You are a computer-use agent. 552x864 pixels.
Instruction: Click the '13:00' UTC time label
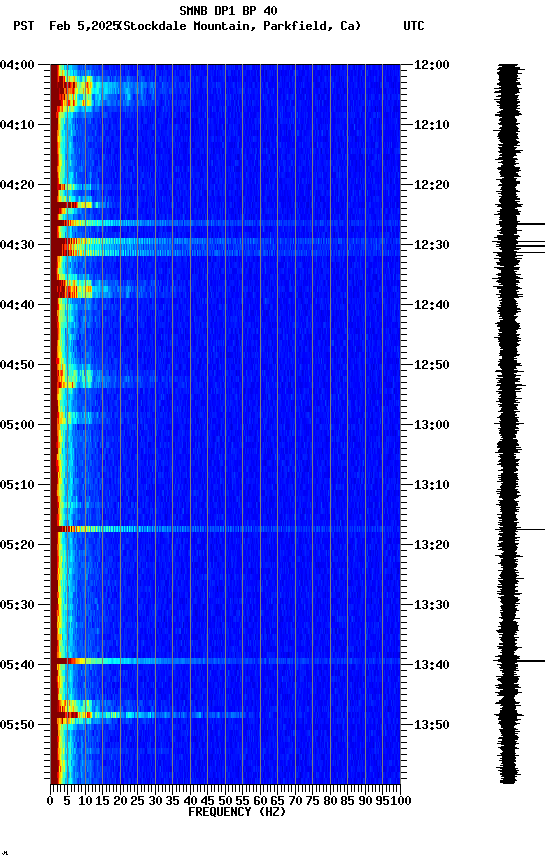(x=432, y=425)
